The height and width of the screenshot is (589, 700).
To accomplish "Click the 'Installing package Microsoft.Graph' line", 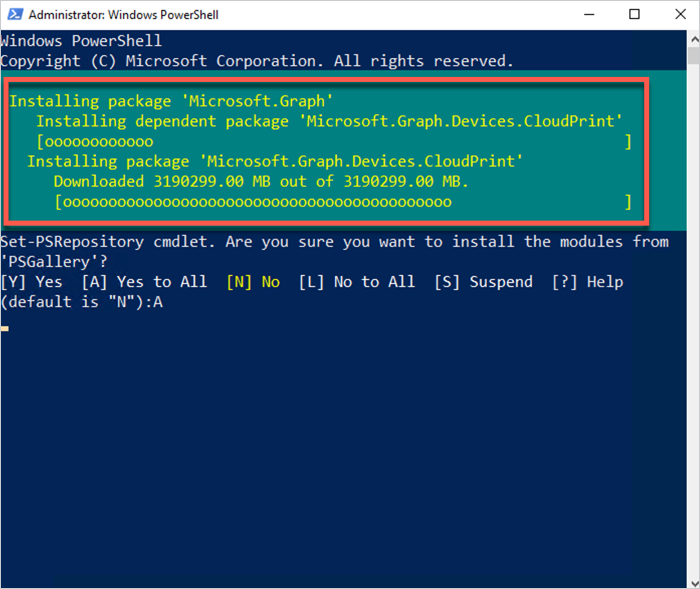I will click(x=171, y=101).
